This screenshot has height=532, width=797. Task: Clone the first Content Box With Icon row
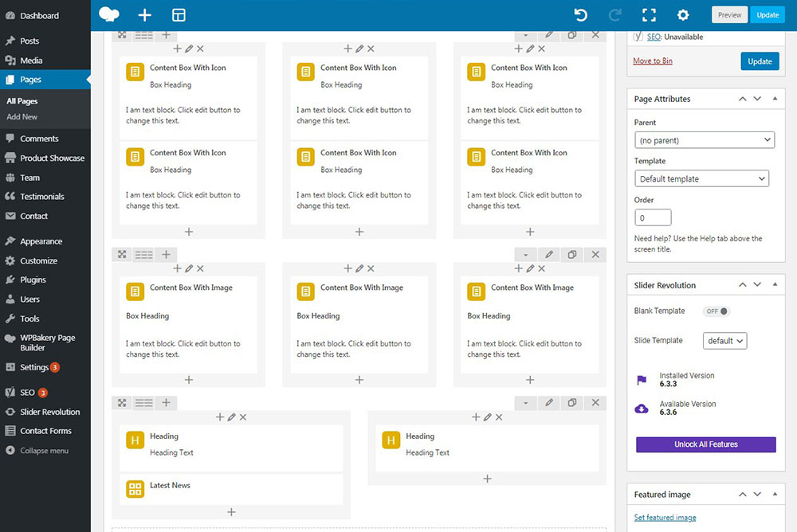[571, 35]
